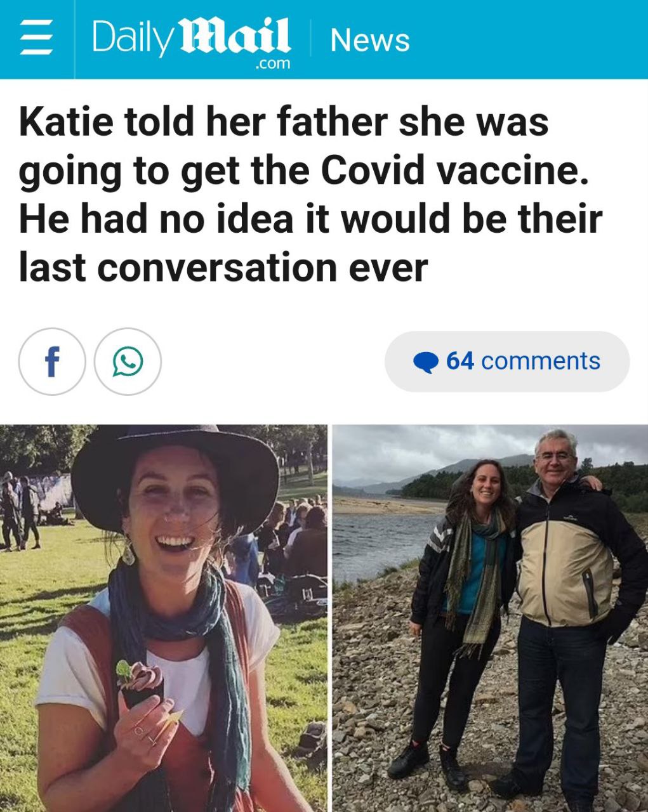This screenshot has height=812, width=648.
Task: Share the article on Facebook
Action: tap(52, 362)
